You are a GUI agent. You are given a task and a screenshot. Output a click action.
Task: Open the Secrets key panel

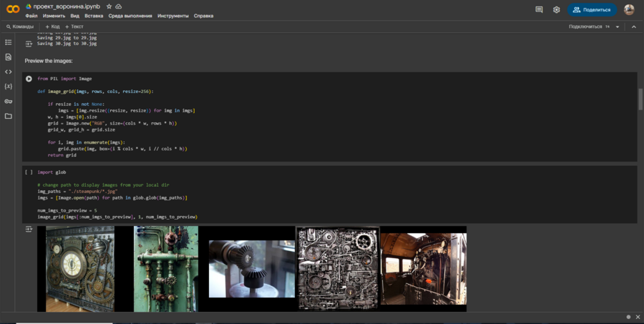(9, 101)
